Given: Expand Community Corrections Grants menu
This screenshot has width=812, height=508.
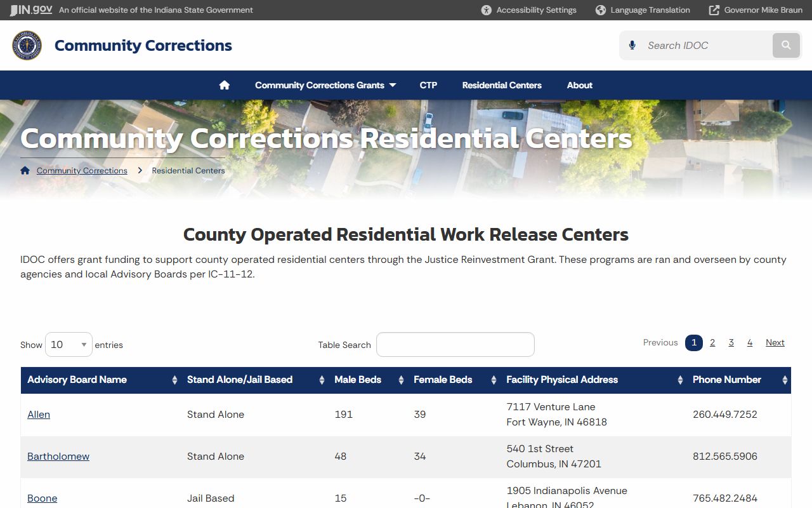Looking at the screenshot, I should click(325, 85).
